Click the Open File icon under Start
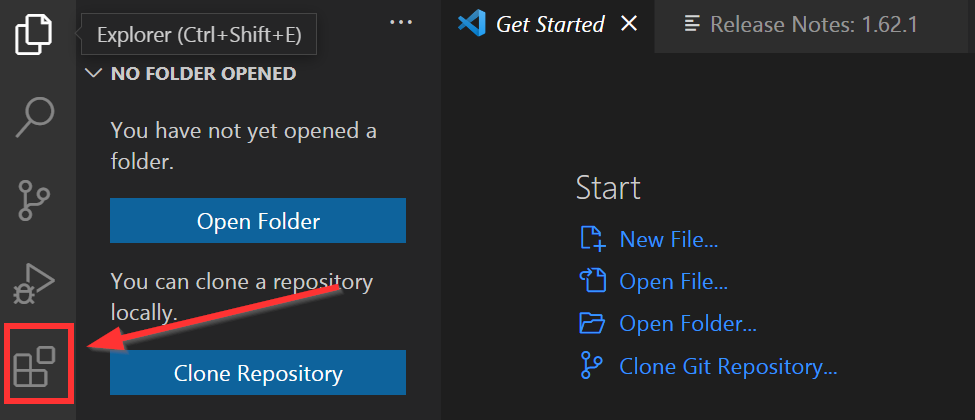Viewport: 975px width, 420px height. 593,281
